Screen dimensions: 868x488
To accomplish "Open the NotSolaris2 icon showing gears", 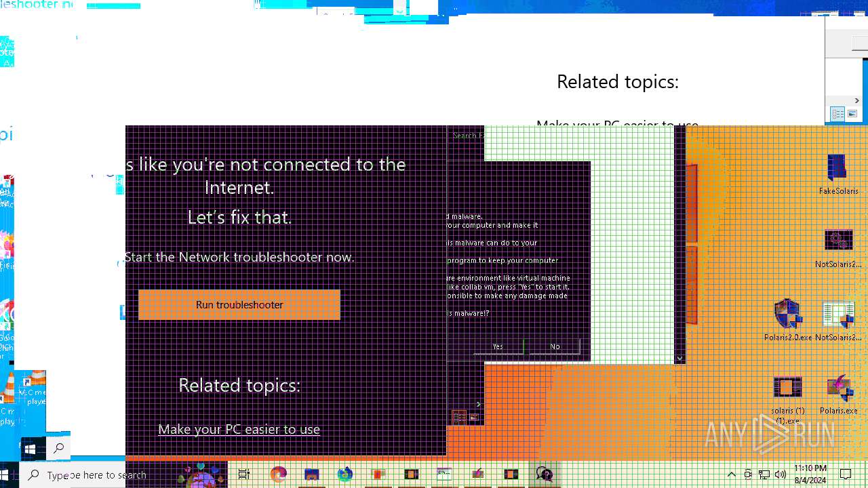I will click(x=838, y=248).
